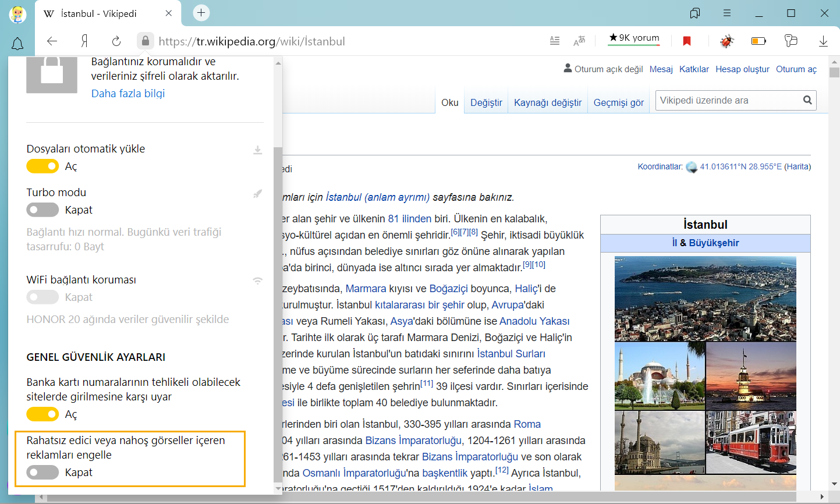Image resolution: width=840 pixels, height=504 pixels.
Task: Open the İstanbul Surları link
Action: click(511, 354)
